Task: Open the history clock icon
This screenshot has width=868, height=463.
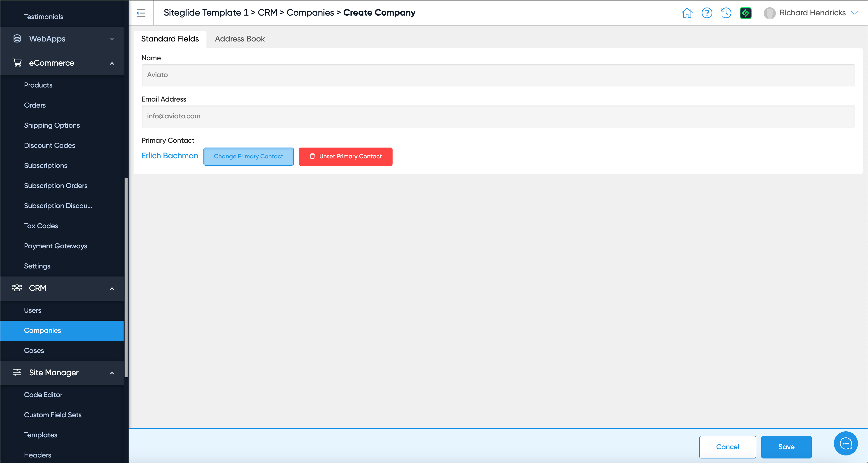Action: point(726,13)
